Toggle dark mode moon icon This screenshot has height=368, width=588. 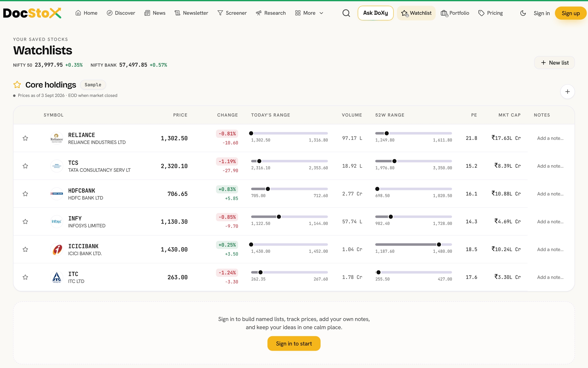pyautogui.click(x=523, y=13)
